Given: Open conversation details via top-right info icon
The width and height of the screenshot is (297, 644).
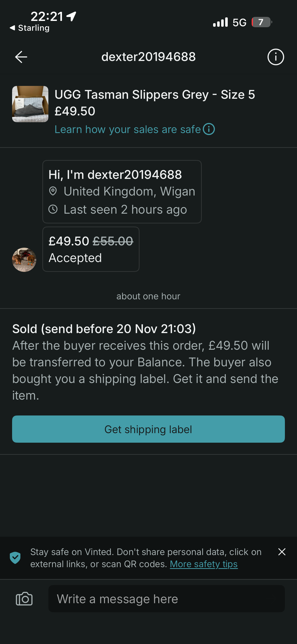Looking at the screenshot, I should 276,57.
